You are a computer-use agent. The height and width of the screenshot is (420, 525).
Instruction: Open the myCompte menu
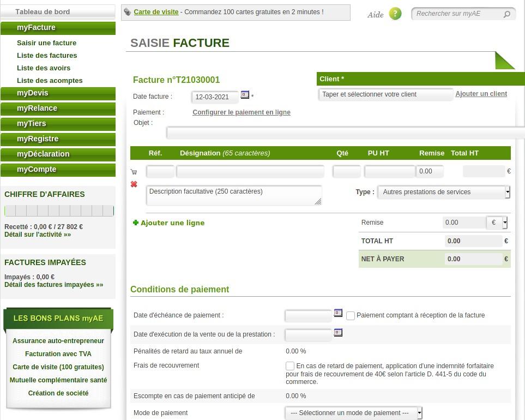coord(58,170)
